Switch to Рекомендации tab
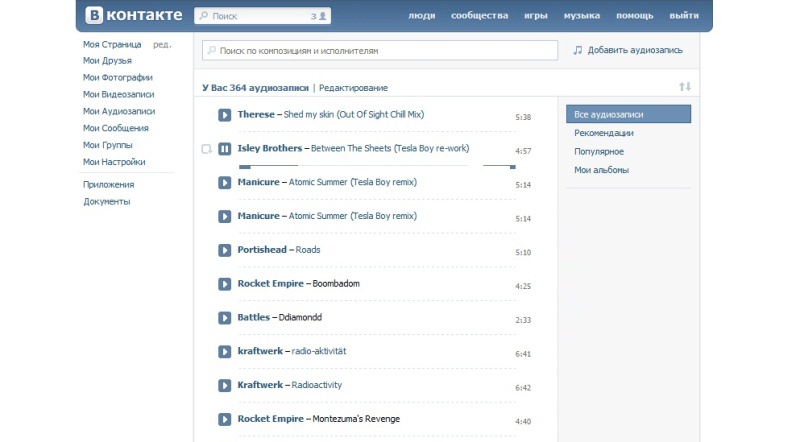Image resolution: width=800 pixels, height=442 pixels. (604, 133)
